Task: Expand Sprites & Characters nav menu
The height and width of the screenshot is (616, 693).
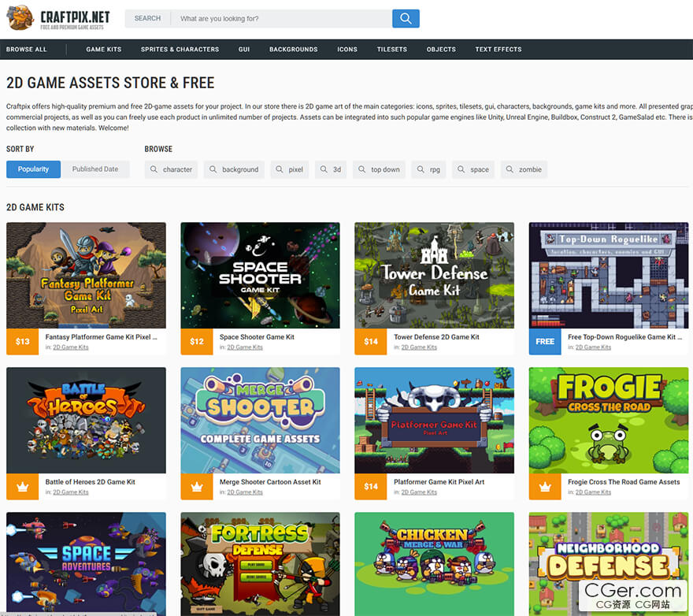Action: point(180,49)
